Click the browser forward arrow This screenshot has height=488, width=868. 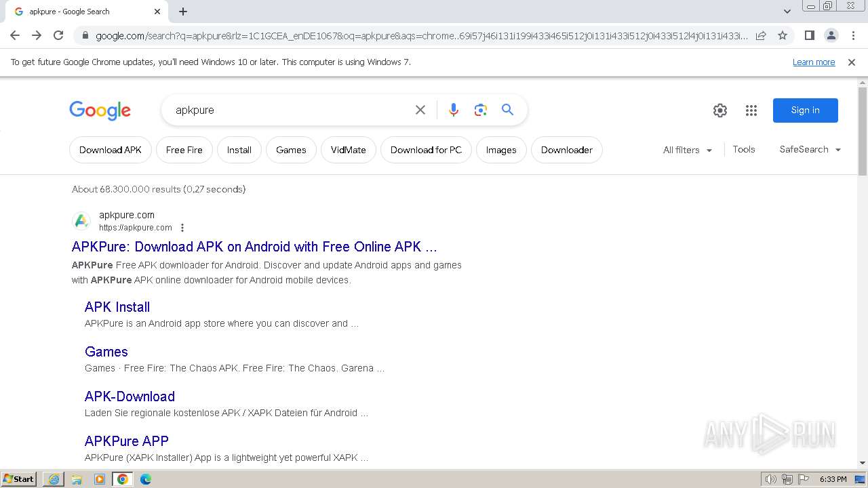37,35
